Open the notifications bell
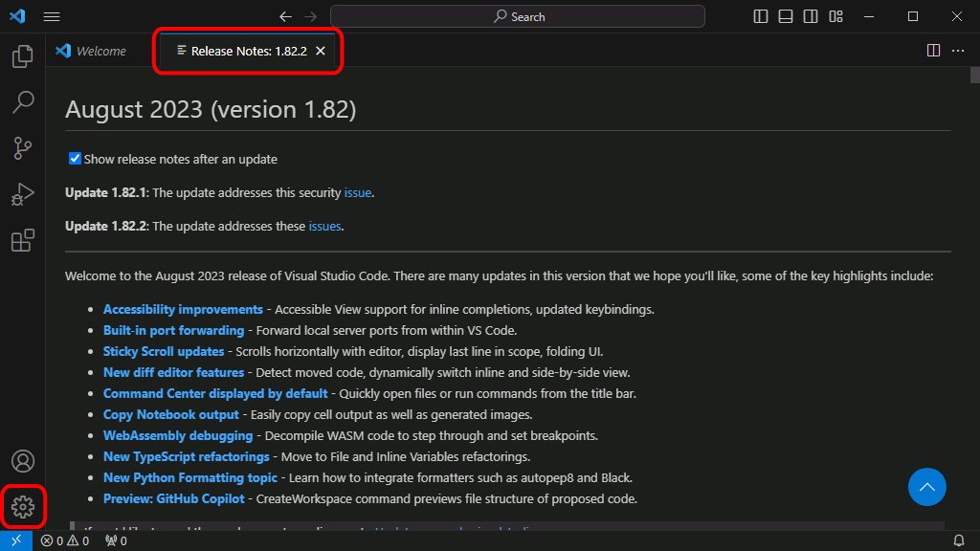 [x=959, y=540]
